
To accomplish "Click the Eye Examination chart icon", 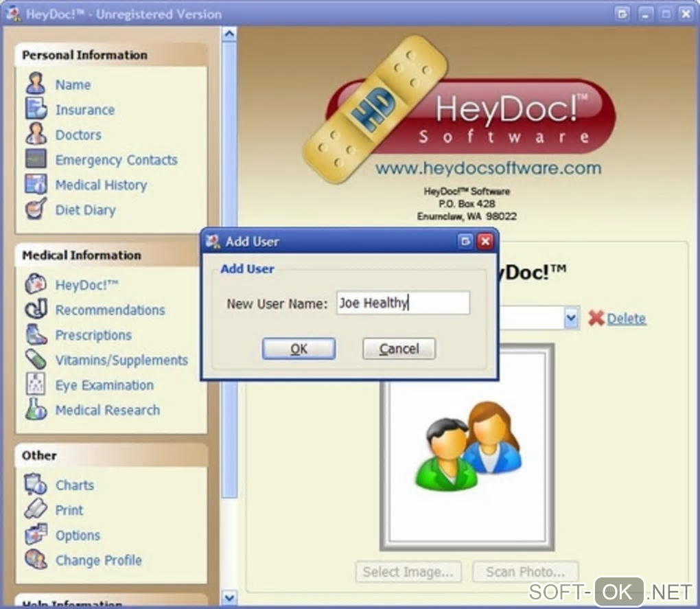I will (36, 384).
